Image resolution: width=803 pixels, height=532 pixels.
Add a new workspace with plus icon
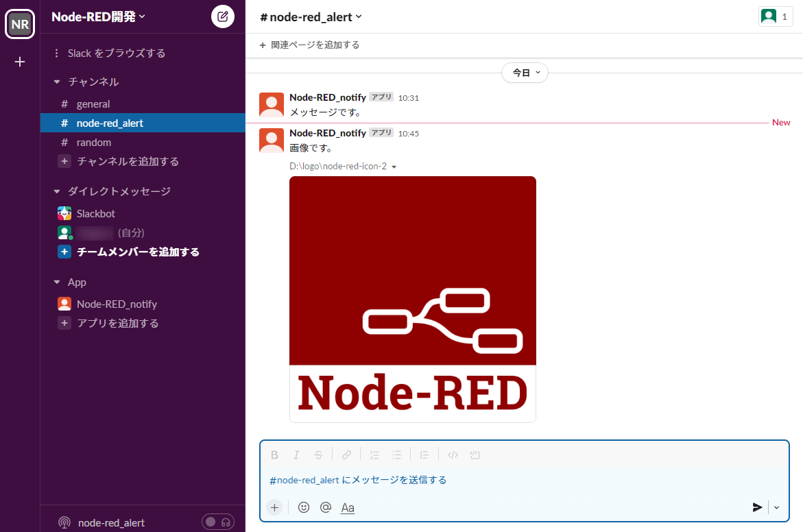(19, 62)
